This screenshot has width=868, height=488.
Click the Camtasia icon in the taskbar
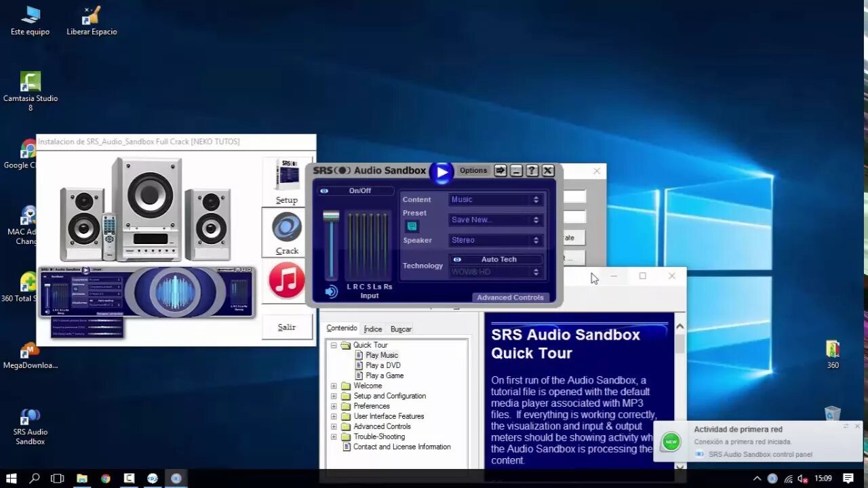129,479
